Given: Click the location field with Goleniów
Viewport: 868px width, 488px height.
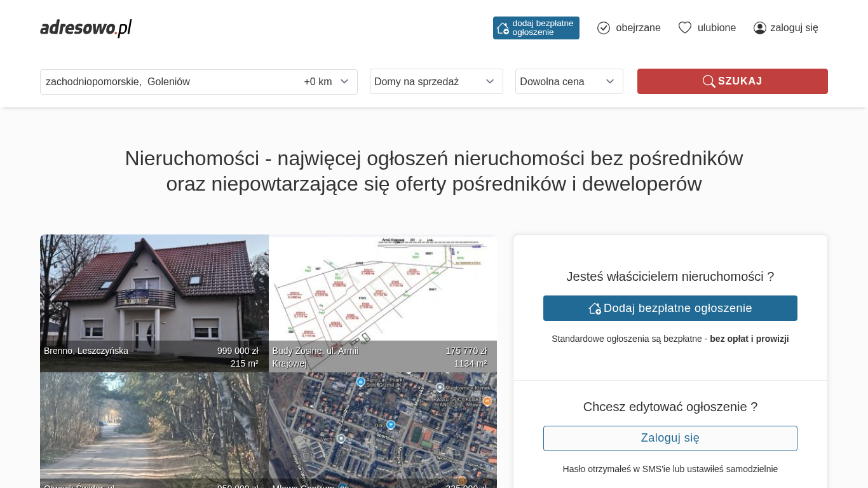Looking at the screenshot, I should pos(165,82).
